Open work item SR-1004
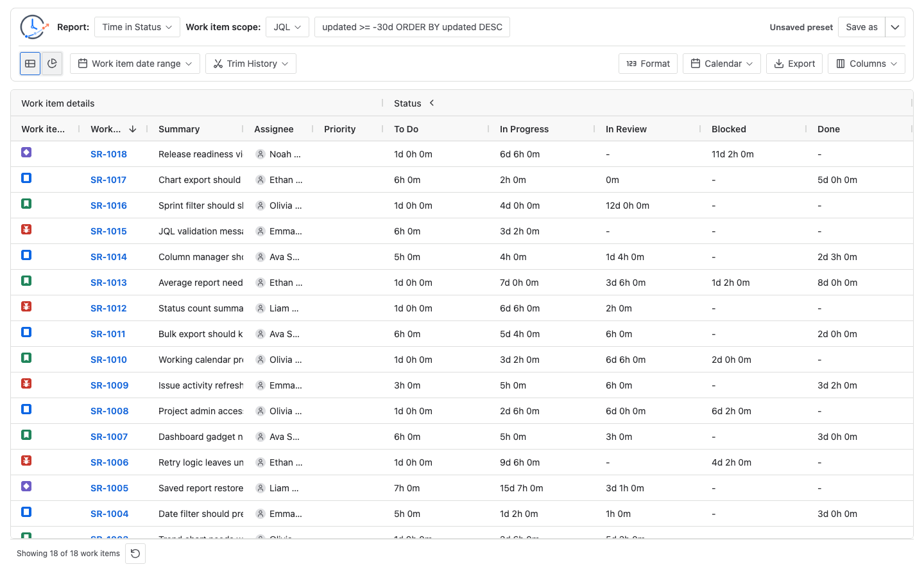 point(109,514)
